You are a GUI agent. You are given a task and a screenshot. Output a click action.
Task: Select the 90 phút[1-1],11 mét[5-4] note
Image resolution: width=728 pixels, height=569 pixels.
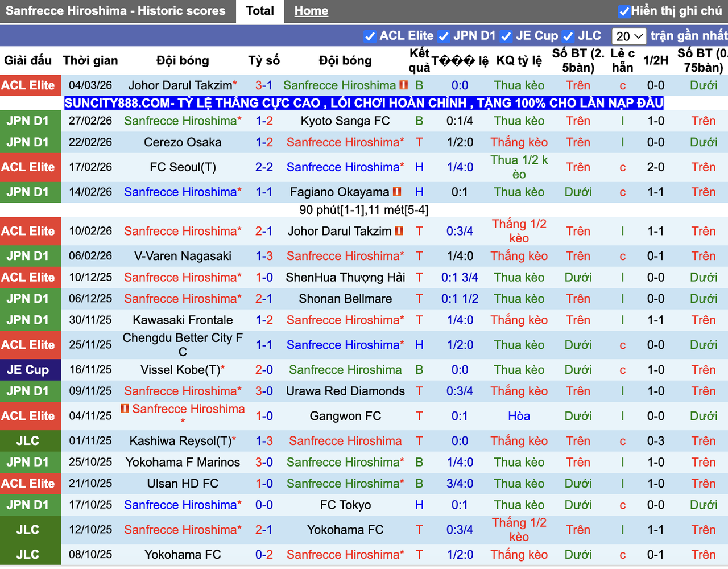click(364, 210)
